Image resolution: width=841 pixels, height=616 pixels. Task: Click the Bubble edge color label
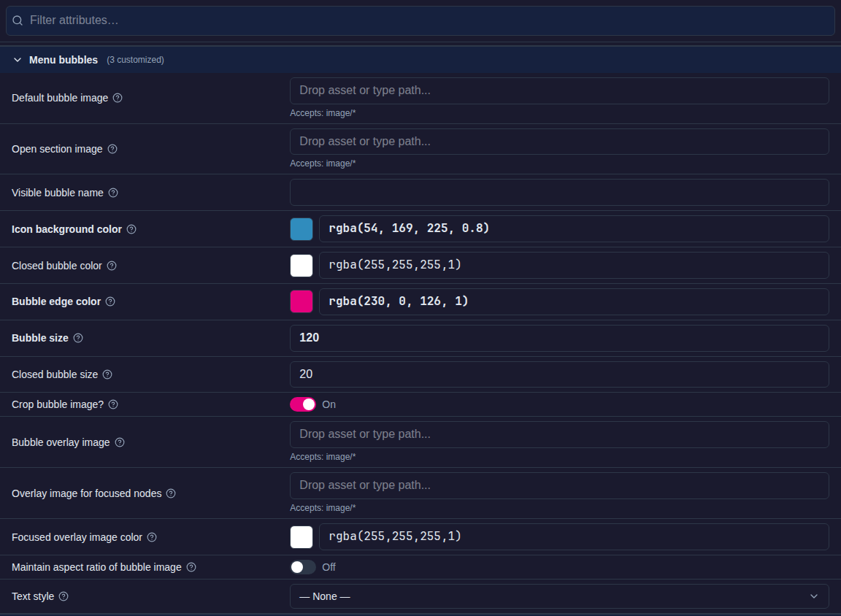(56, 302)
